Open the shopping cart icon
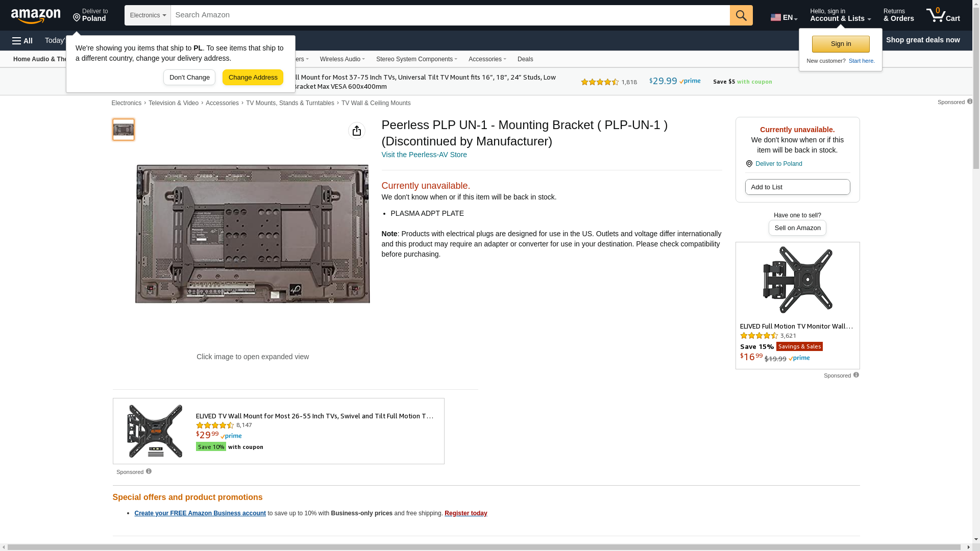The width and height of the screenshot is (980, 551). 942,15
